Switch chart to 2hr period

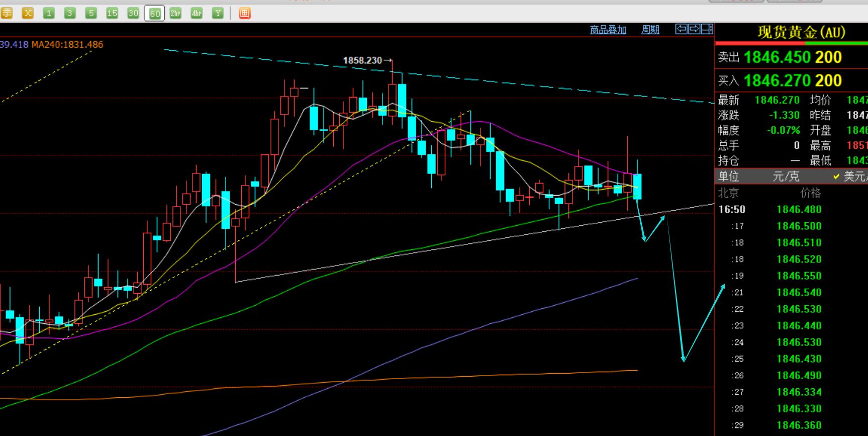[x=175, y=14]
